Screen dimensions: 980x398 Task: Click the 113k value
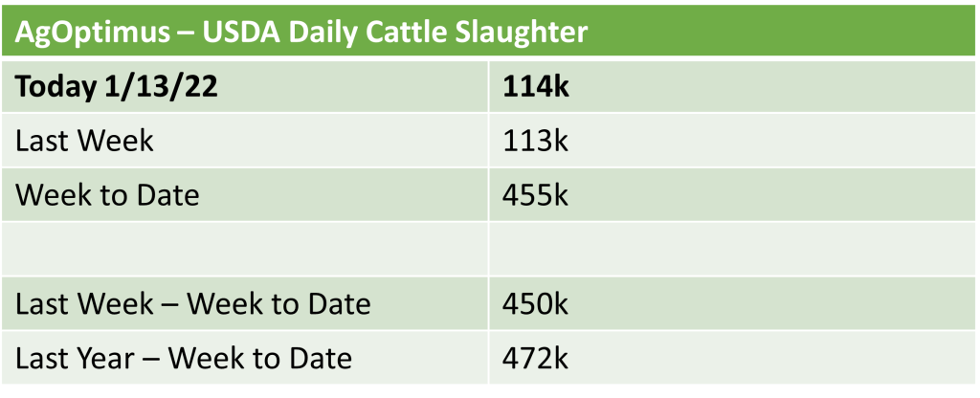535,141
